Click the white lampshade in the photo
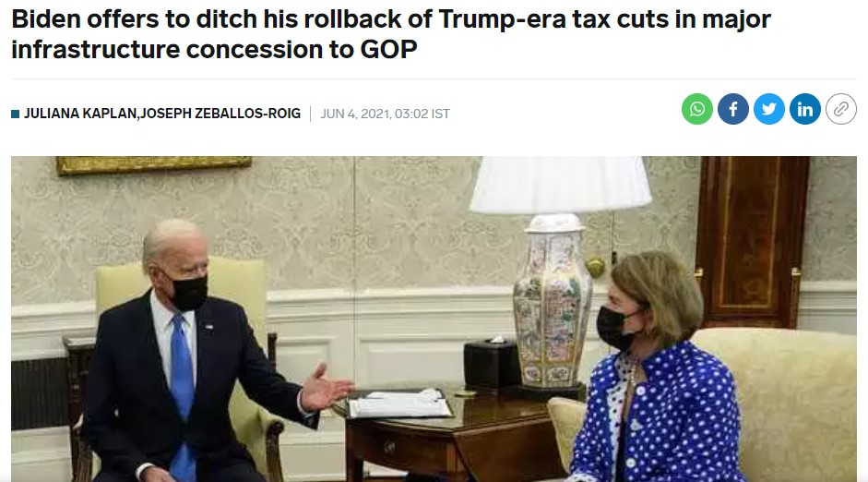This screenshot has height=482, width=868. tap(560, 185)
